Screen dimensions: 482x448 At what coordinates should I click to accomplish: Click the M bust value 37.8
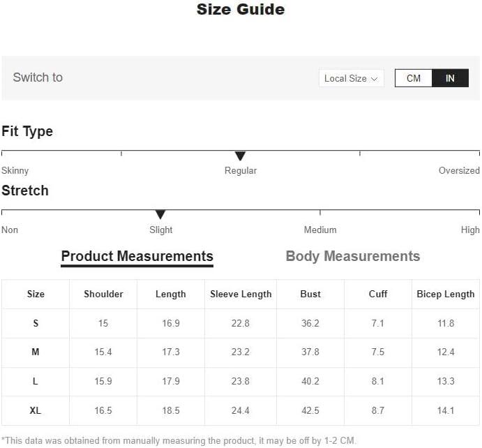[310, 352]
